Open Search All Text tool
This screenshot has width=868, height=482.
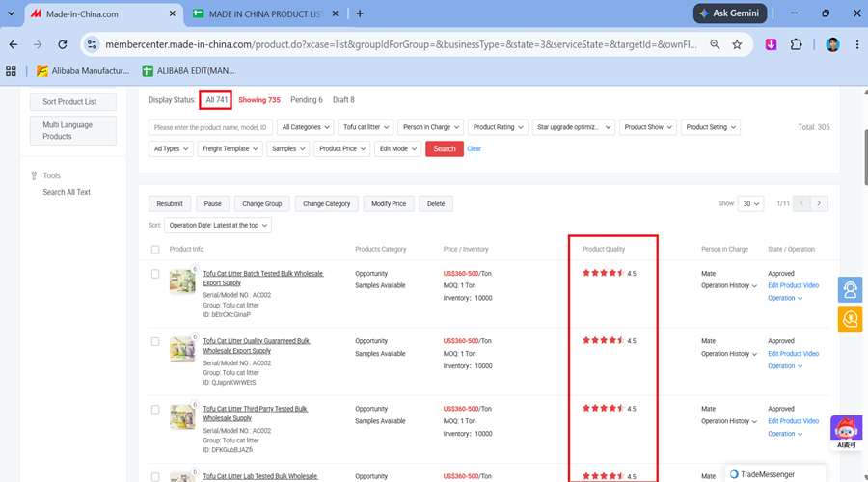pyautogui.click(x=67, y=192)
